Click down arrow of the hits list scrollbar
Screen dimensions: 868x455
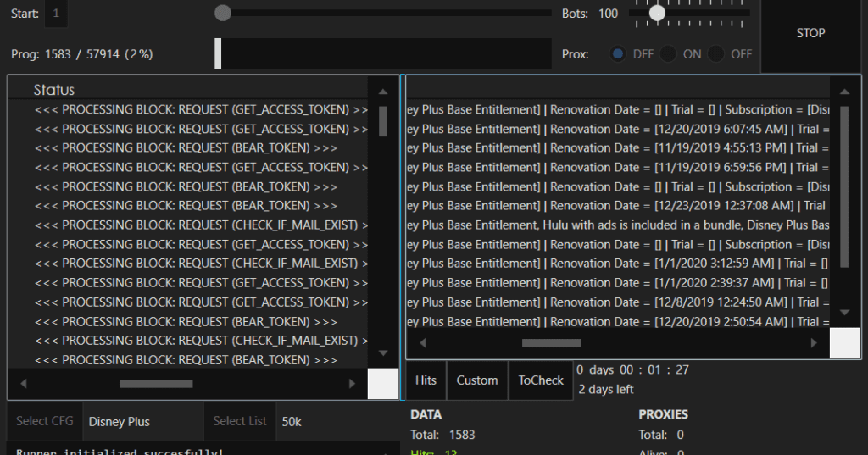pos(845,313)
